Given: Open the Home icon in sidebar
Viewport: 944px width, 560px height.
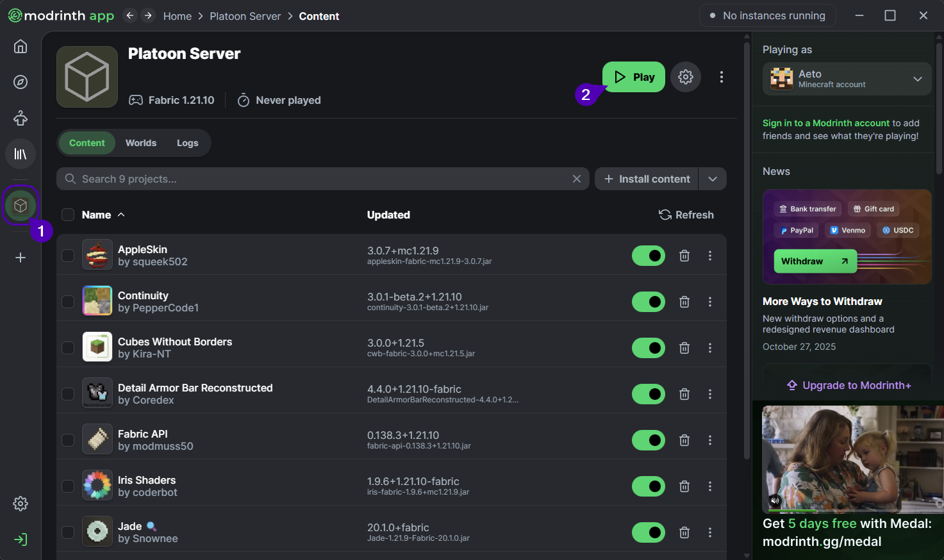Looking at the screenshot, I should [21, 46].
